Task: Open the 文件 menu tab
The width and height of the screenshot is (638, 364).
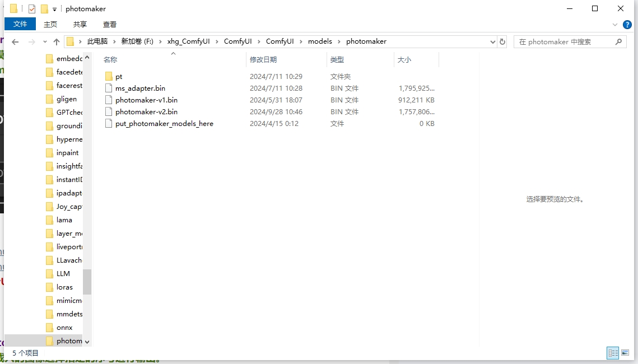Action: (x=20, y=24)
